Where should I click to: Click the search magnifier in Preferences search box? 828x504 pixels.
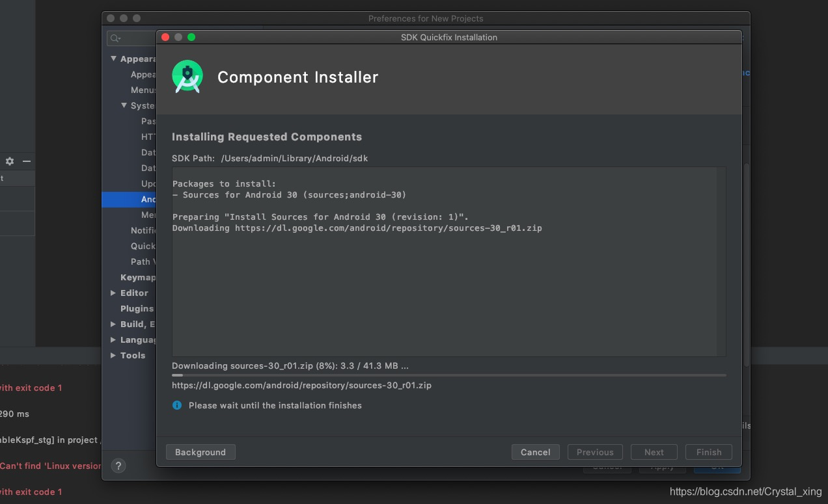tap(115, 38)
